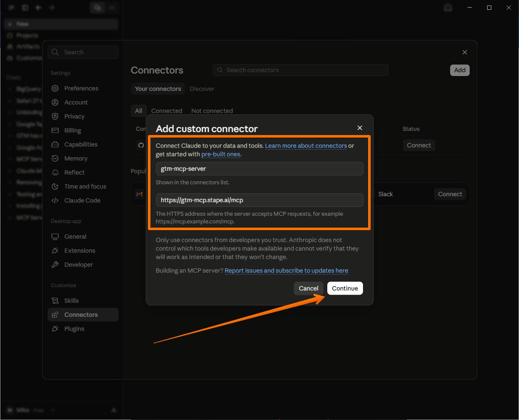Click the Gmail connector icon
The height and width of the screenshot is (420, 519).
click(x=139, y=194)
